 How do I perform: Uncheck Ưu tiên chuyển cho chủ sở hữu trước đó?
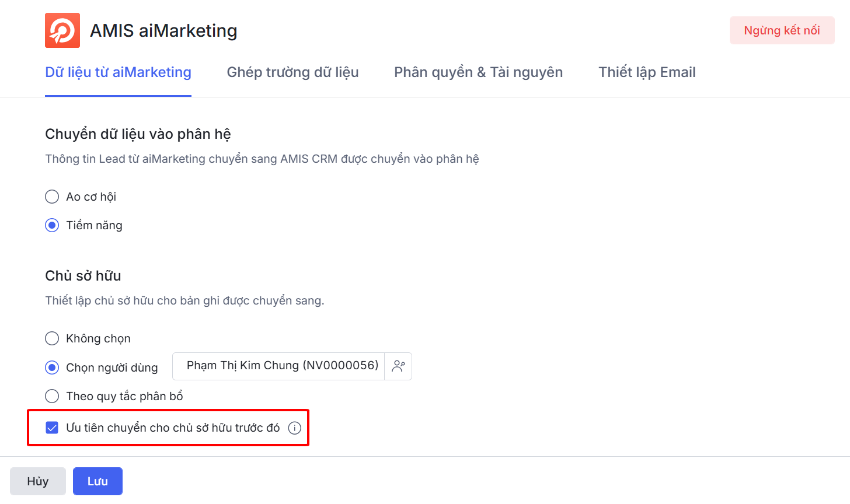(x=52, y=428)
